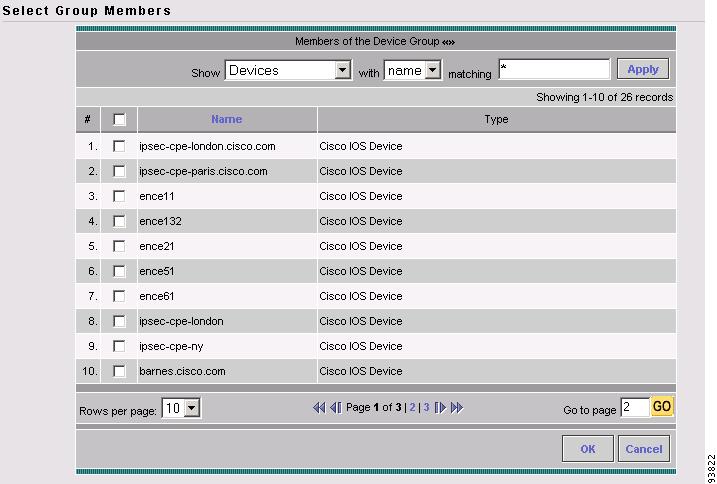Tick the ence51 checkbox
Viewport: 717px width, 484px height.
point(119,271)
